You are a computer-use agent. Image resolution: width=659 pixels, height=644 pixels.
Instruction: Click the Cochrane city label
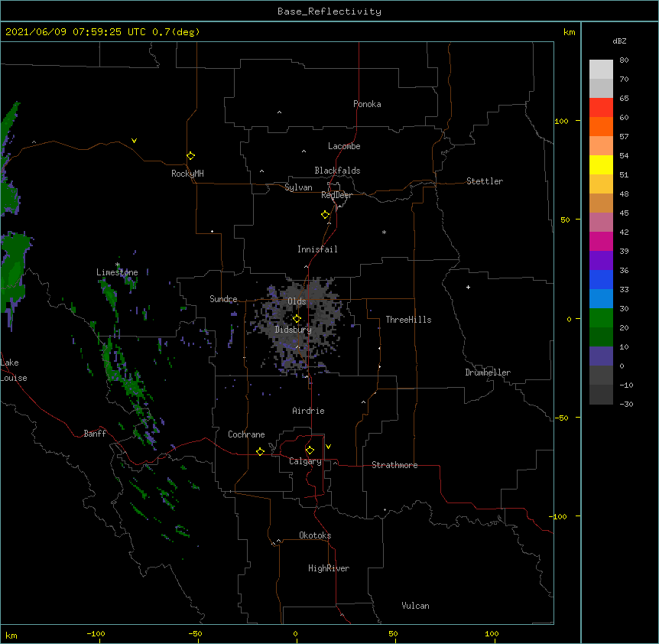click(246, 434)
